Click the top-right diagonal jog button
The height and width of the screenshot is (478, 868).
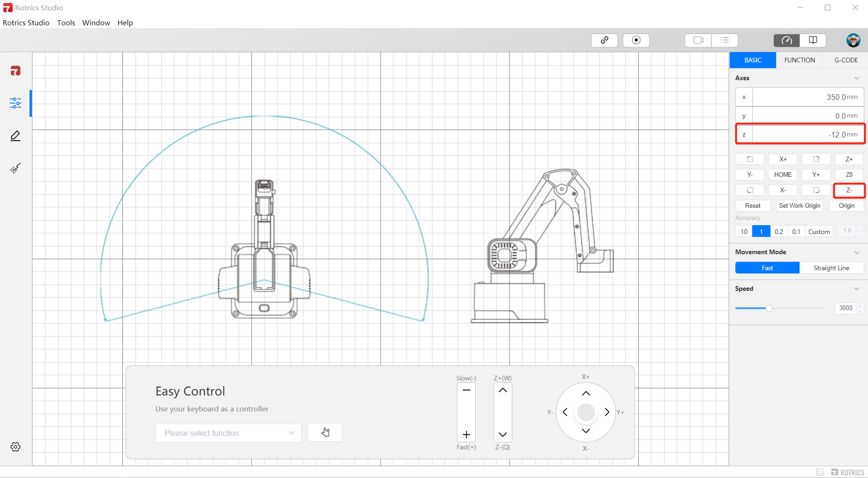point(816,159)
